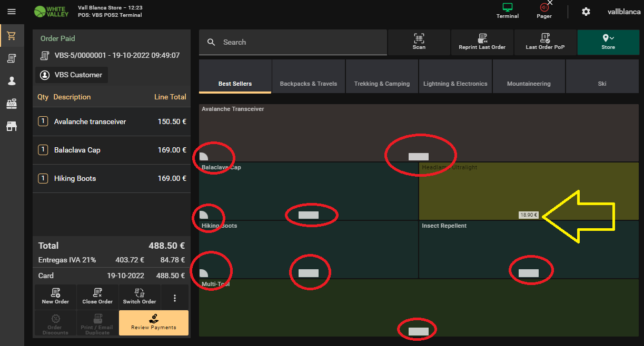
Task: Click the Scan barcode button
Action: (x=419, y=42)
